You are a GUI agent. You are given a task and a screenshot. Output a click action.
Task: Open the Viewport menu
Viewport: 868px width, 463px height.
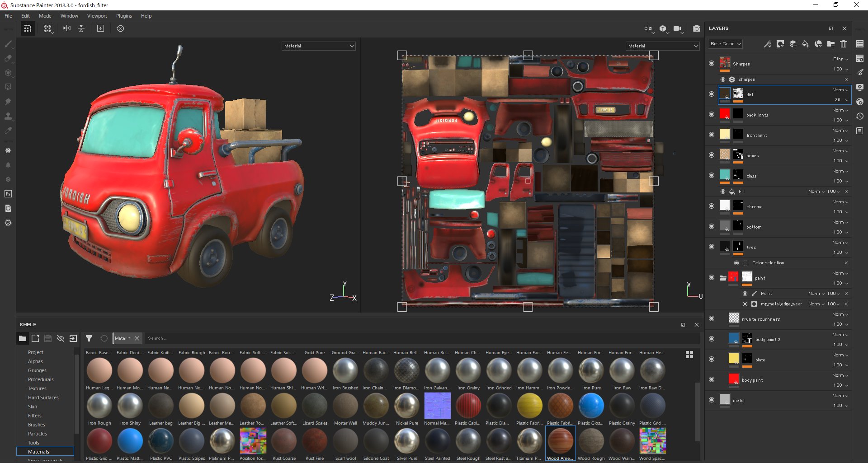(97, 16)
